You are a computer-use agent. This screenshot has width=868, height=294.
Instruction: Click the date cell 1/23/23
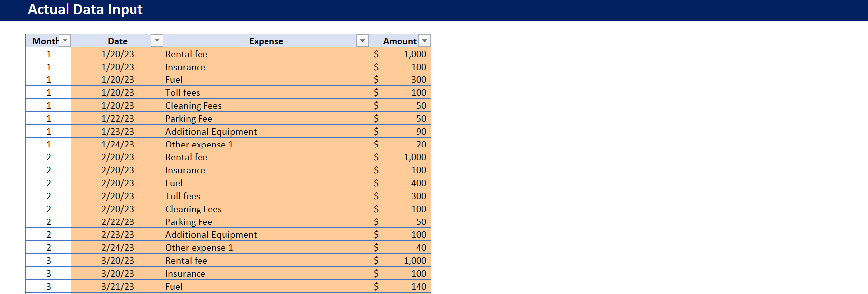pyautogui.click(x=117, y=131)
